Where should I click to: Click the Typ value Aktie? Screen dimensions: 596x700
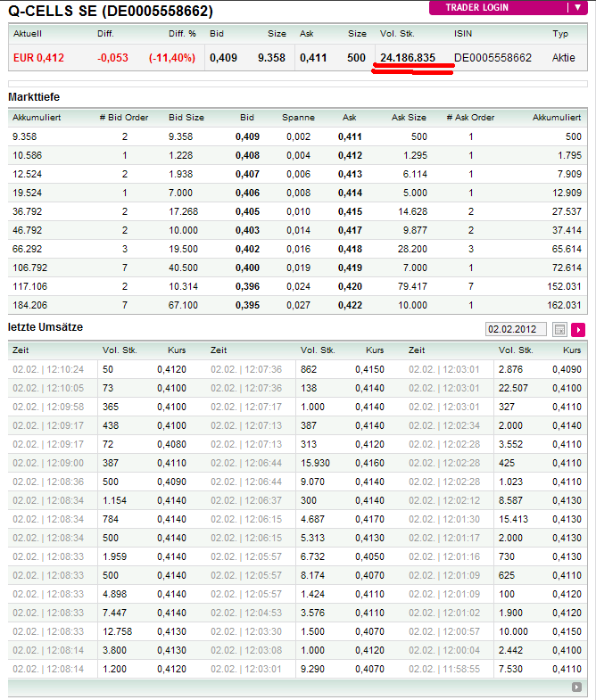(563, 58)
